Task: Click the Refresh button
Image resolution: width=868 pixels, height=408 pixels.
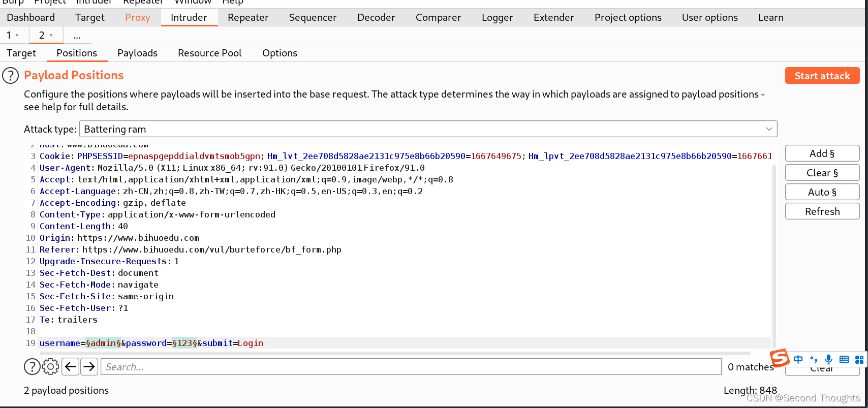Action: (822, 211)
